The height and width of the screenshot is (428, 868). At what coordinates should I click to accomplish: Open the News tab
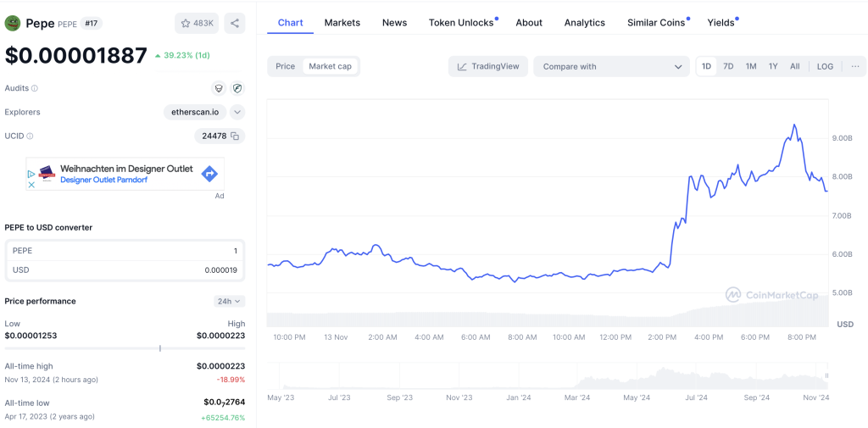tap(395, 23)
